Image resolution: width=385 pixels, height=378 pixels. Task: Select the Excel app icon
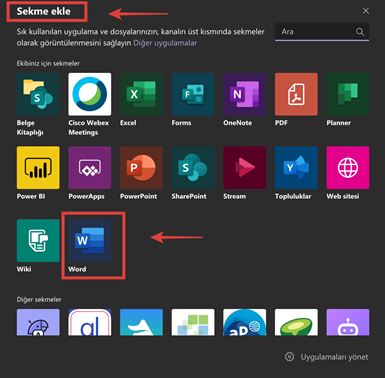[x=141, y=94]
